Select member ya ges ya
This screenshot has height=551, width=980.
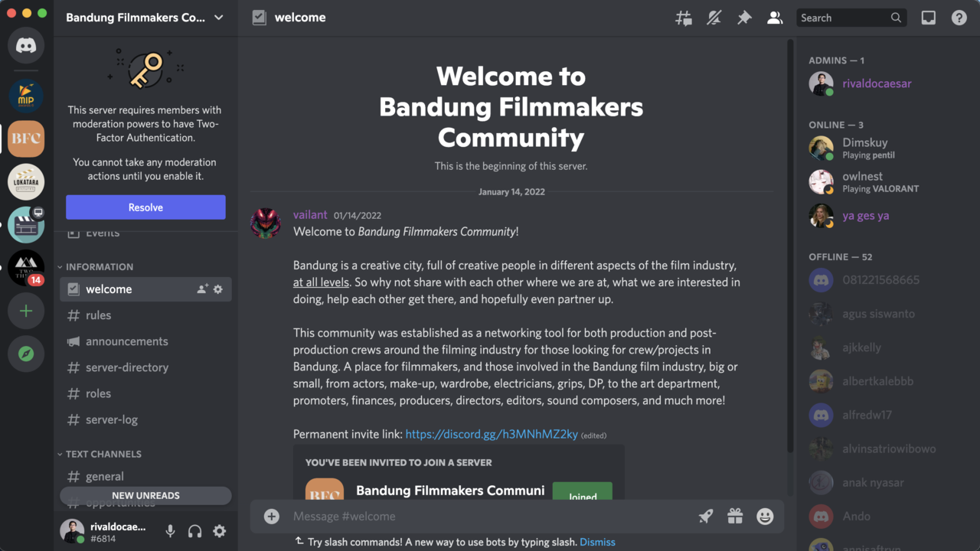click(886, 216)
